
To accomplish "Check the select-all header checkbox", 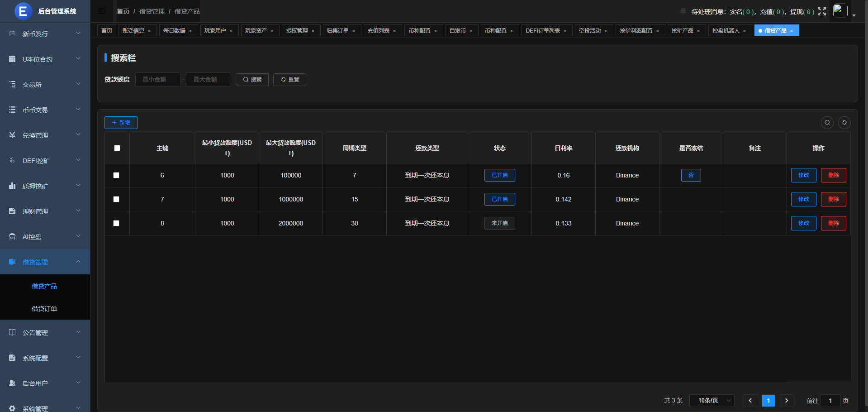I will click(117, 148).
